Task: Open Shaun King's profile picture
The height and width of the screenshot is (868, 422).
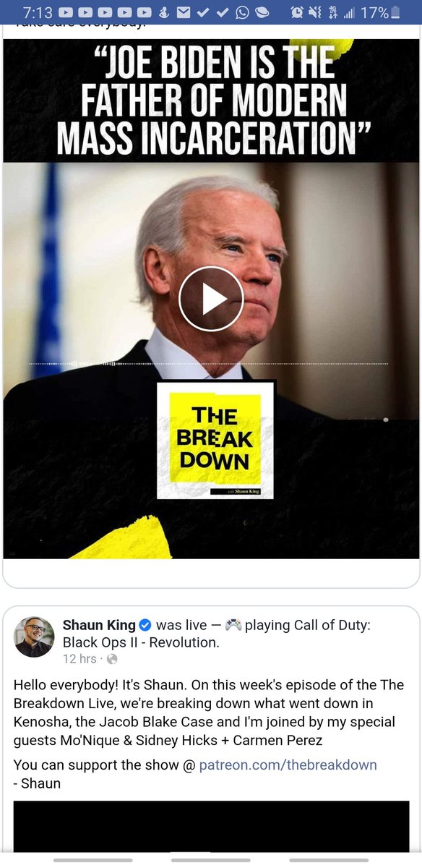Action: click(34, 637)
